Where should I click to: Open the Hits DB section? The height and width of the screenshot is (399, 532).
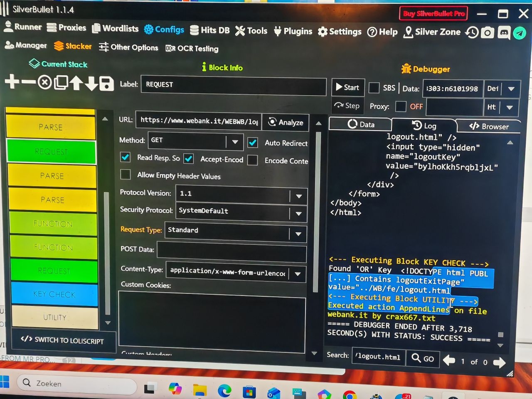[210, 30]
